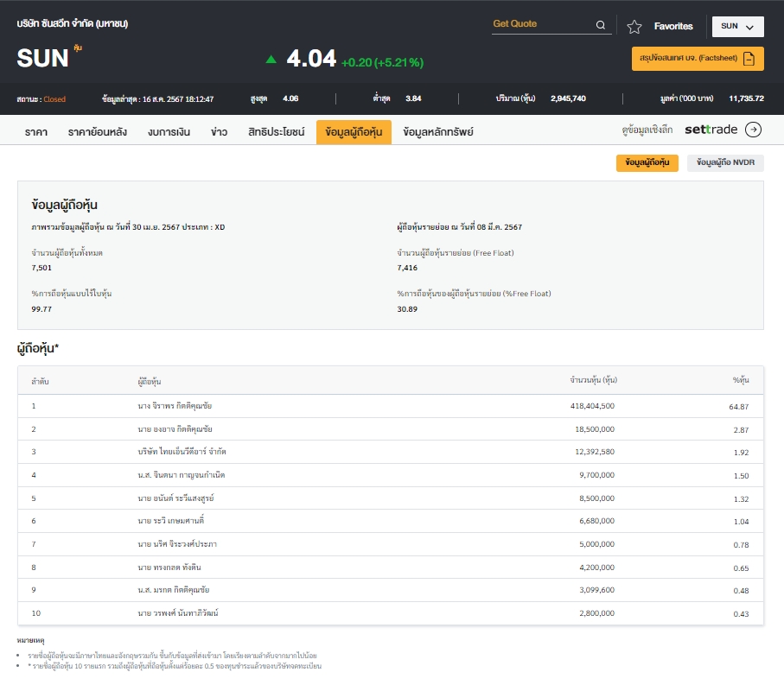Click the Closed status label
This screenshot has width=784, height=685.
54,99
